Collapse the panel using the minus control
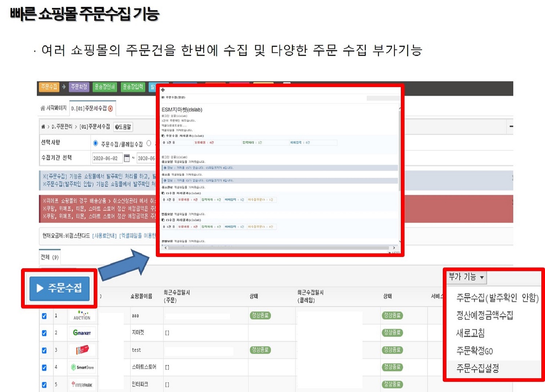The height and width of the screenshot is (392, 545). (x=511, y=126)
